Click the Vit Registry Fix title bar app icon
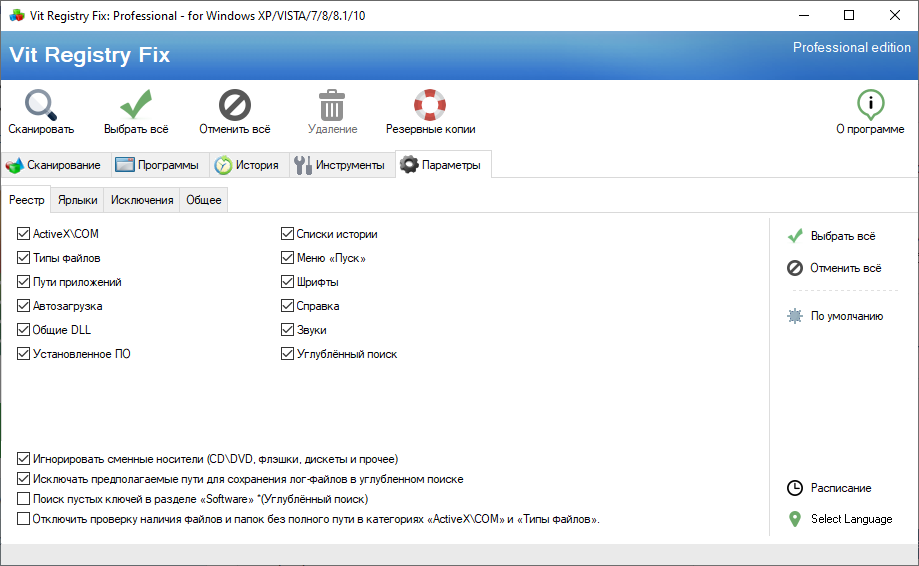The image size is (919, 566). pos(17,15)
